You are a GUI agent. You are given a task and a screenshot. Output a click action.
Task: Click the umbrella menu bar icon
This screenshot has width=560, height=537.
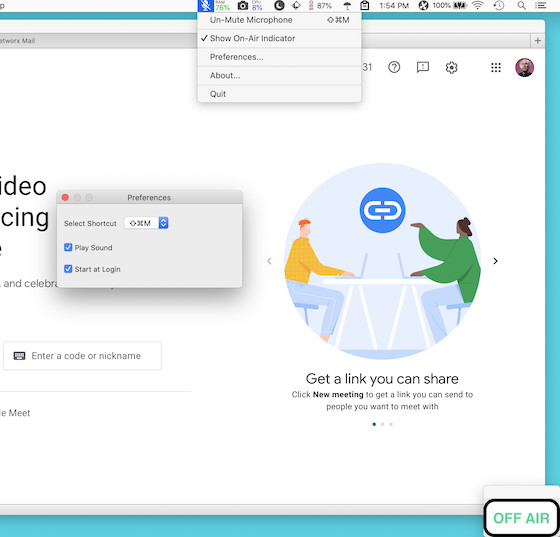pyautogui.click(x=347, y=6)
